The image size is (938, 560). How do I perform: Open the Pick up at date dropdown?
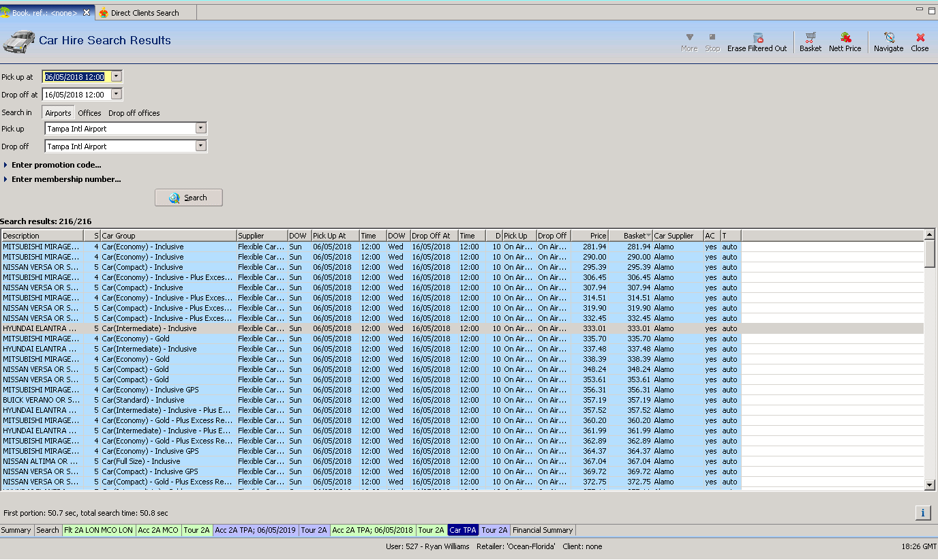pos(117,77)
